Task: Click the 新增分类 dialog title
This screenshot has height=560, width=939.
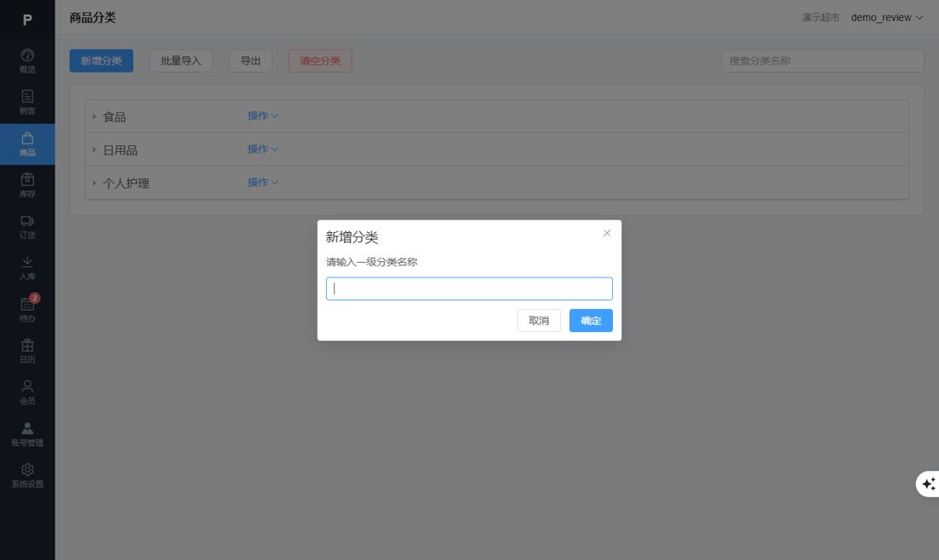Action: click(352, 237)
